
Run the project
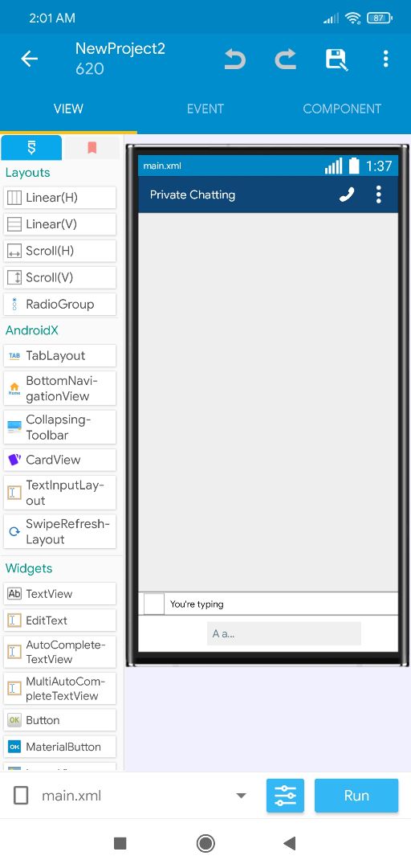click(x=356, y=796)
